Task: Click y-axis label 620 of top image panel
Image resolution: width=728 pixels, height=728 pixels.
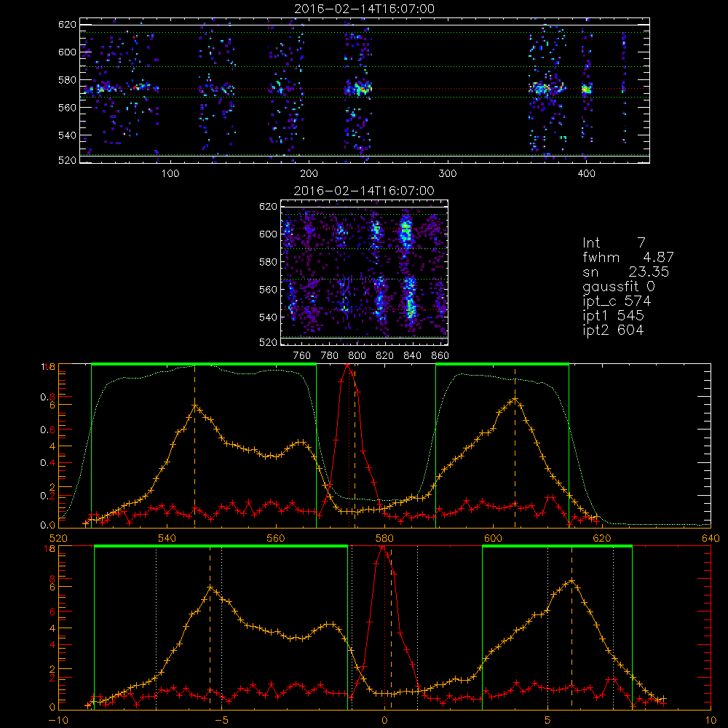Action: click(67, 24)
